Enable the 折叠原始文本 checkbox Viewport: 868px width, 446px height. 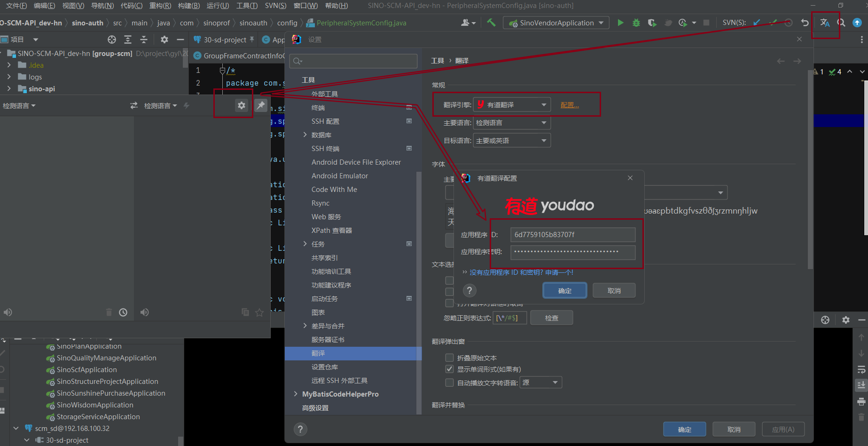(449, 358)
